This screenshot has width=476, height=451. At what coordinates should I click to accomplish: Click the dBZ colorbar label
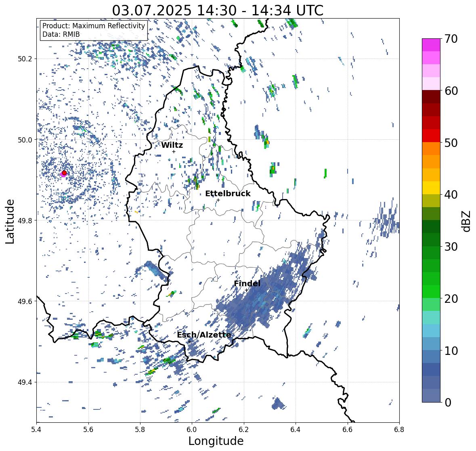(x=467, y=221)
